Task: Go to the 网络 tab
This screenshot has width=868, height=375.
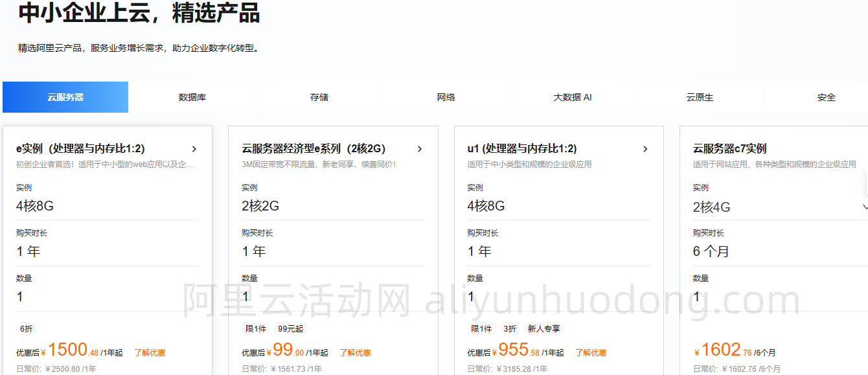Action: click(x=446, y=97)
